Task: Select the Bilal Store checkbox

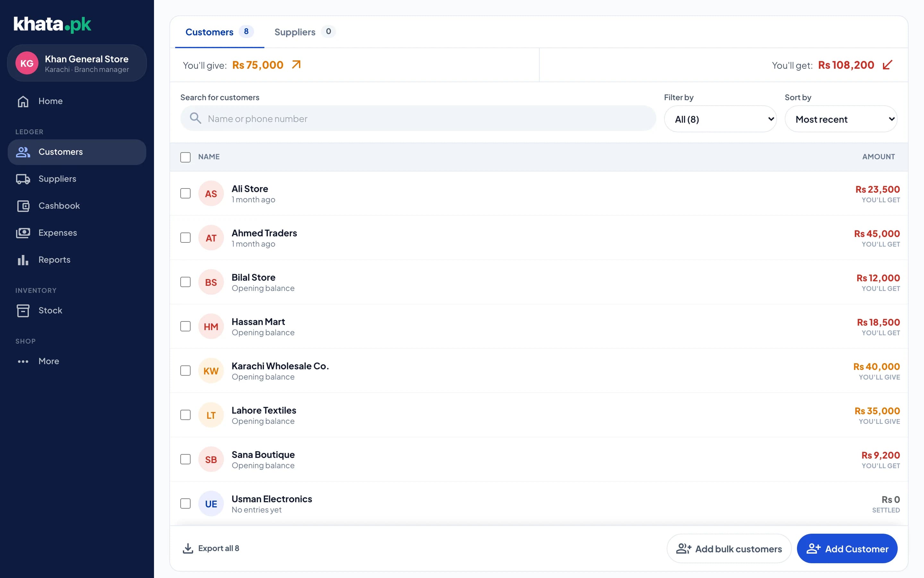Action: pyautogui.click(x=185, y=282)
